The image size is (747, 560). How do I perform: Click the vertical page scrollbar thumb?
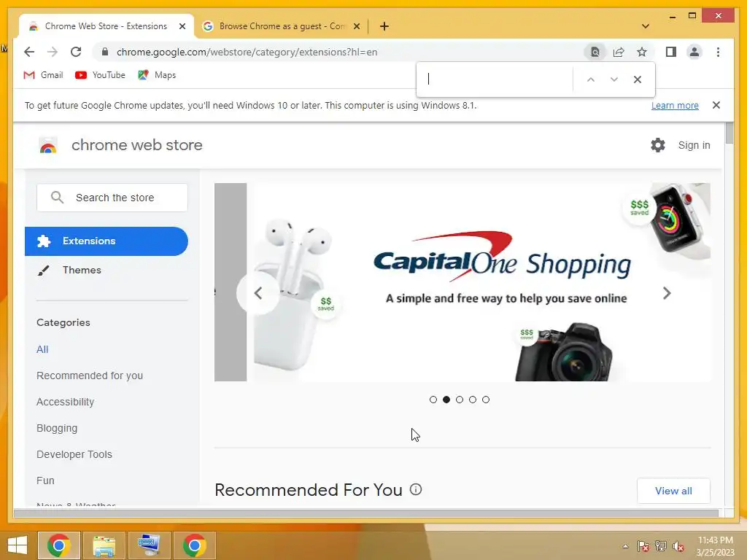click(x=729, y=133)
